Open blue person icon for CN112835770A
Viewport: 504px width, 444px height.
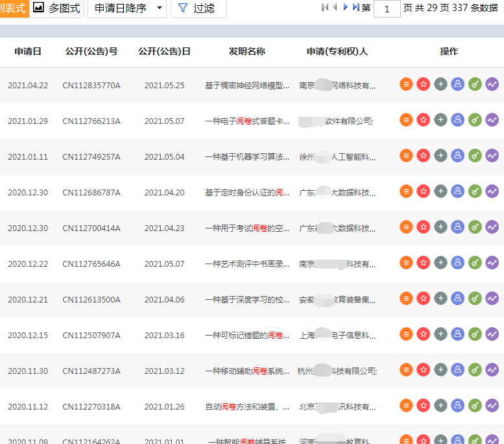point(458,84)
